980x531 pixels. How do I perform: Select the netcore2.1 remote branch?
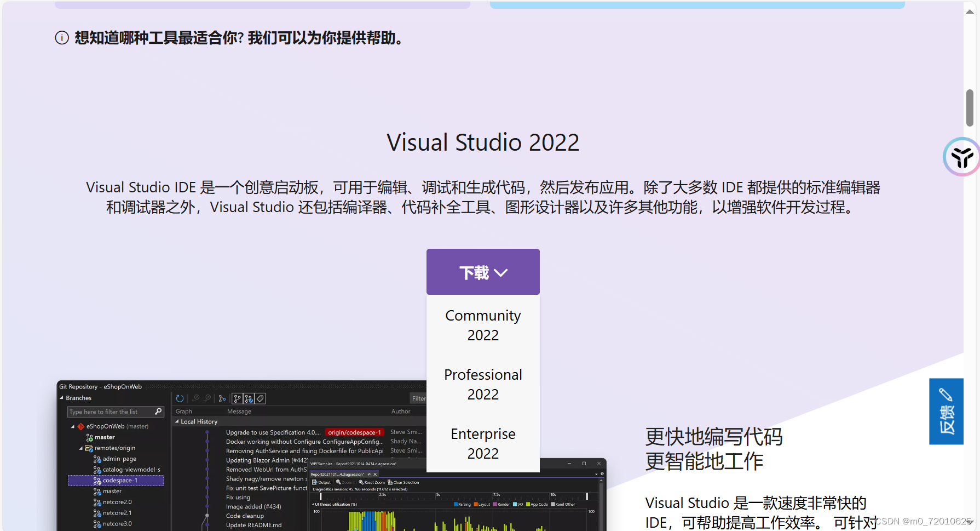coord(117,513)
